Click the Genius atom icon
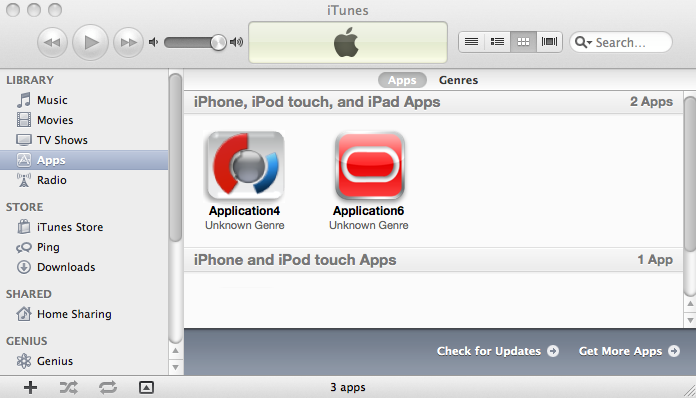 pos(24,361)
